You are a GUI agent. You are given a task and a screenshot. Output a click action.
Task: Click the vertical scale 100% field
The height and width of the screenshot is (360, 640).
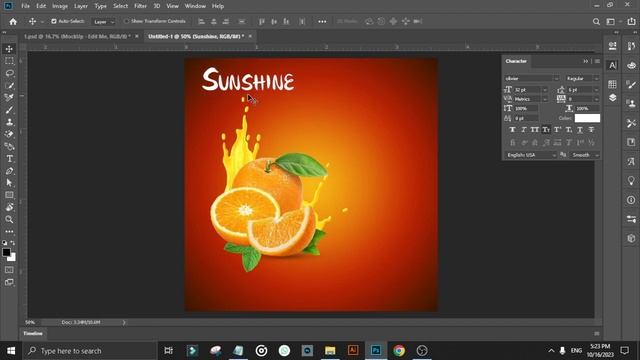click(526, 109)
